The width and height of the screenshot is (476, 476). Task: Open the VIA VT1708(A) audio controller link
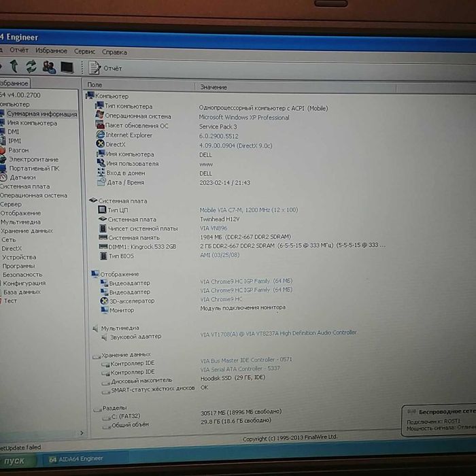click(278, 333)
